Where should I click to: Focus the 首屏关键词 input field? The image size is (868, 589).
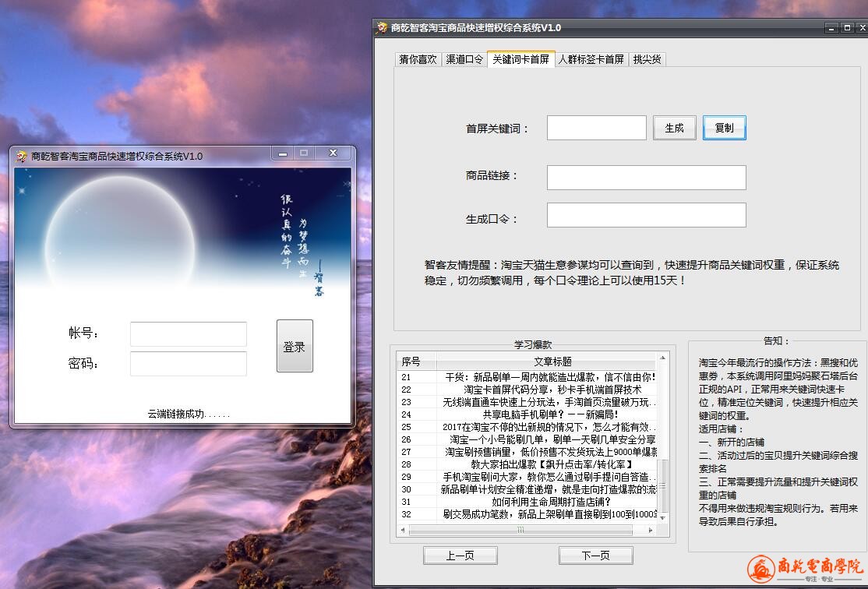(596, 128)
